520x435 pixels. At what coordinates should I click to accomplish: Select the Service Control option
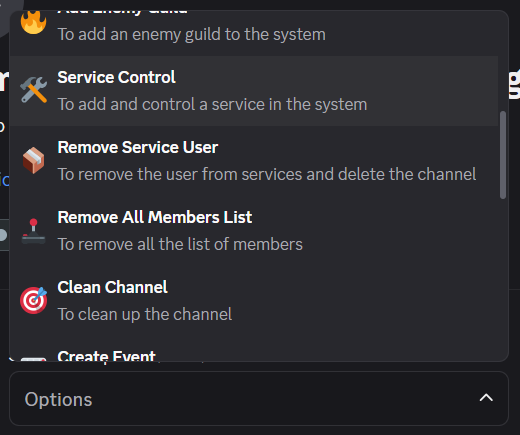click(x=254, y=91)
